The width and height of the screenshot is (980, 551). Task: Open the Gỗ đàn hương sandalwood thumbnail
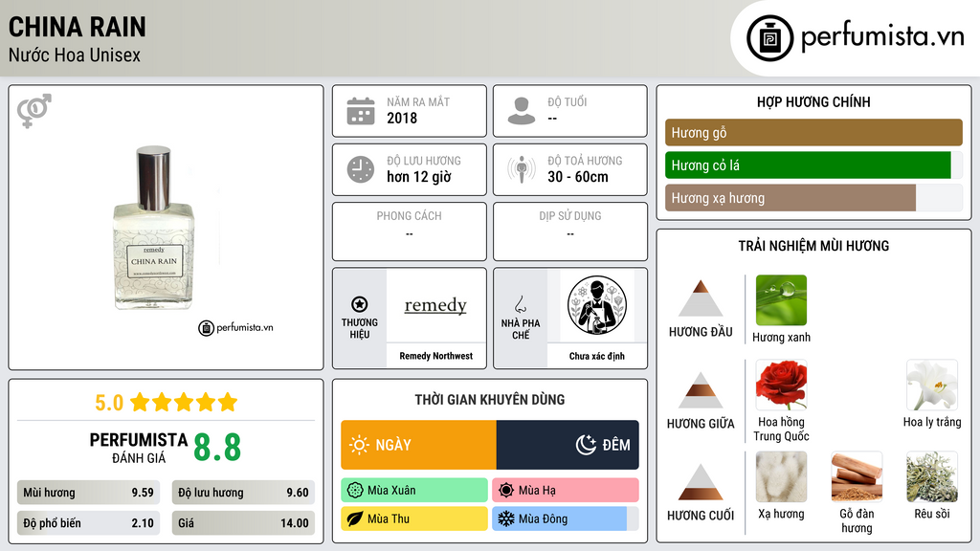[x=857, y=477]
